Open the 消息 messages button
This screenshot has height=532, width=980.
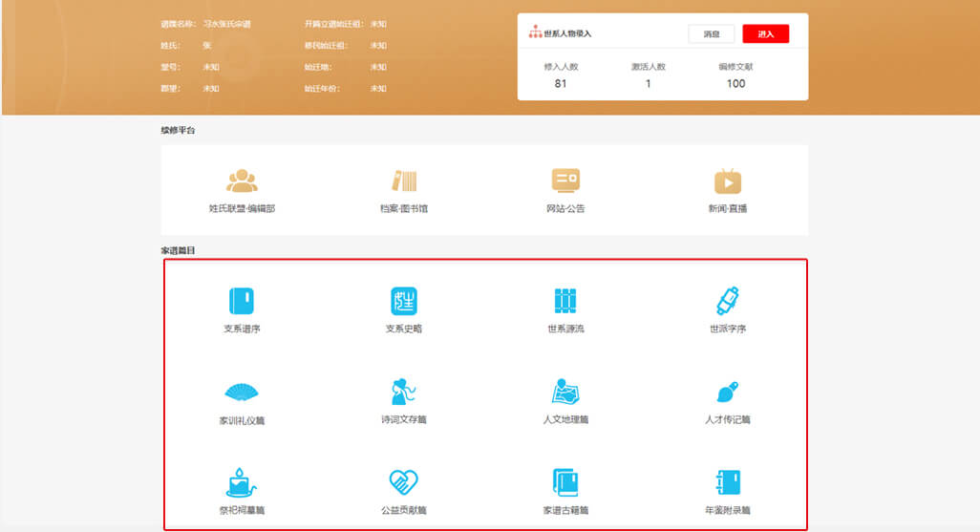pos(712,33)
